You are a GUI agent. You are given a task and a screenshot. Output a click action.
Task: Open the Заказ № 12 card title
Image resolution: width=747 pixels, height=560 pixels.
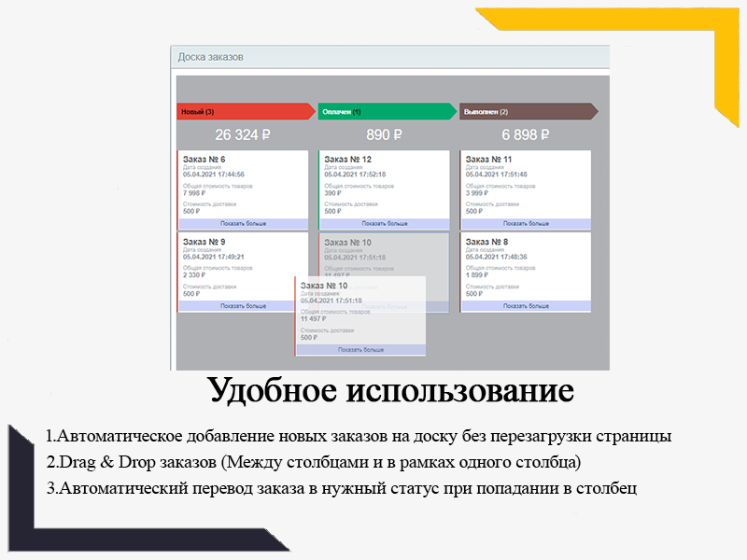pos(347,160)
